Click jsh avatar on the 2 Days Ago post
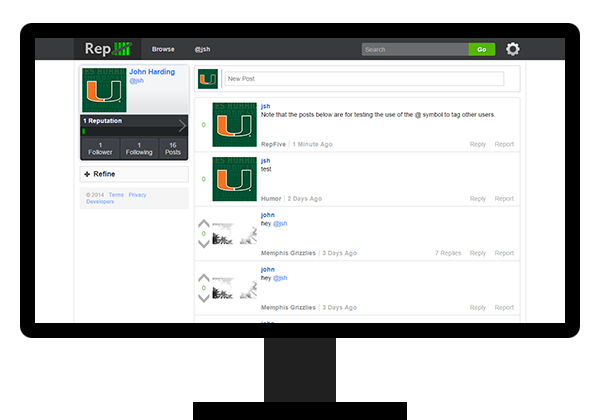600x420 pixels. (235, 179)
